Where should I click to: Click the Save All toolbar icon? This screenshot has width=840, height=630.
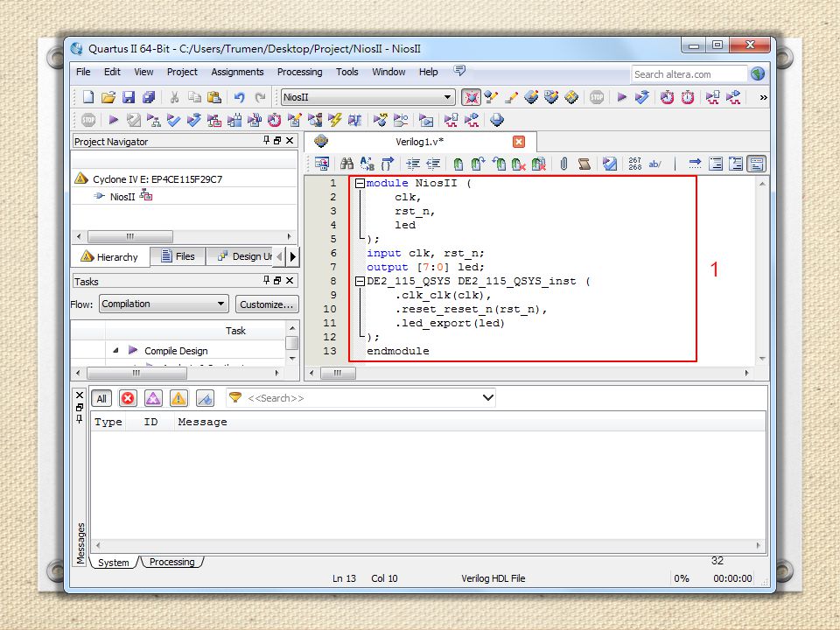pos(149,97)
